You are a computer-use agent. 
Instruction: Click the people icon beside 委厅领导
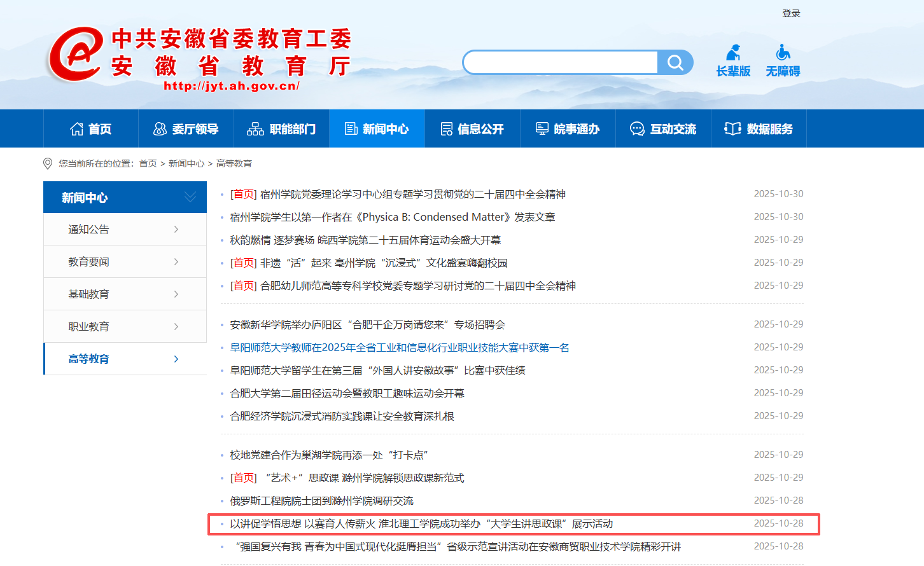tap(160, 129)
